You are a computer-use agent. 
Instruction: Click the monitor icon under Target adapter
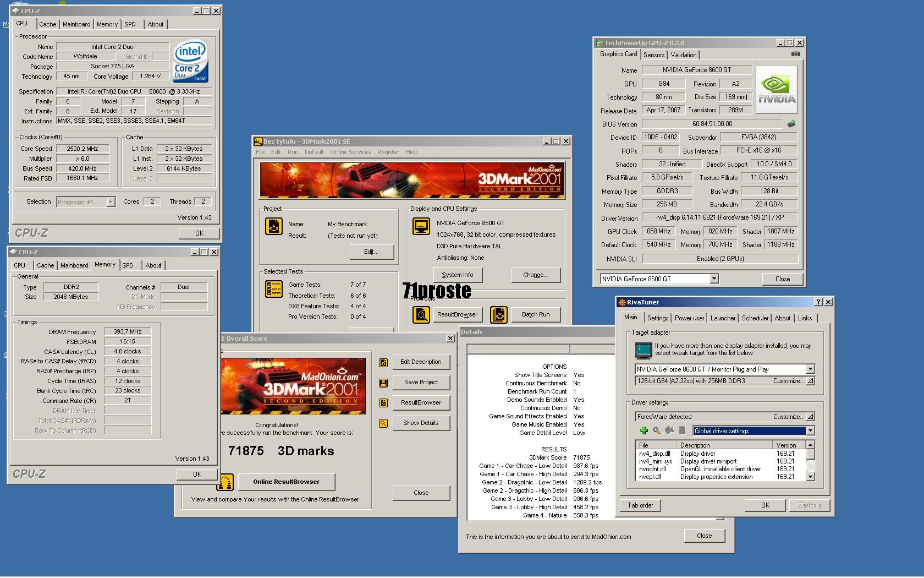tap(643, 350)
